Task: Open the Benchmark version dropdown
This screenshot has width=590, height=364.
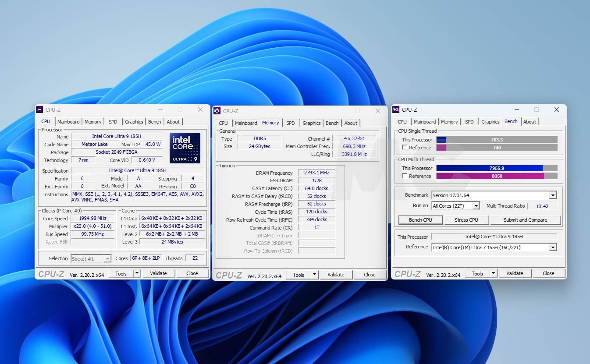Action: [x=553, y=195]
